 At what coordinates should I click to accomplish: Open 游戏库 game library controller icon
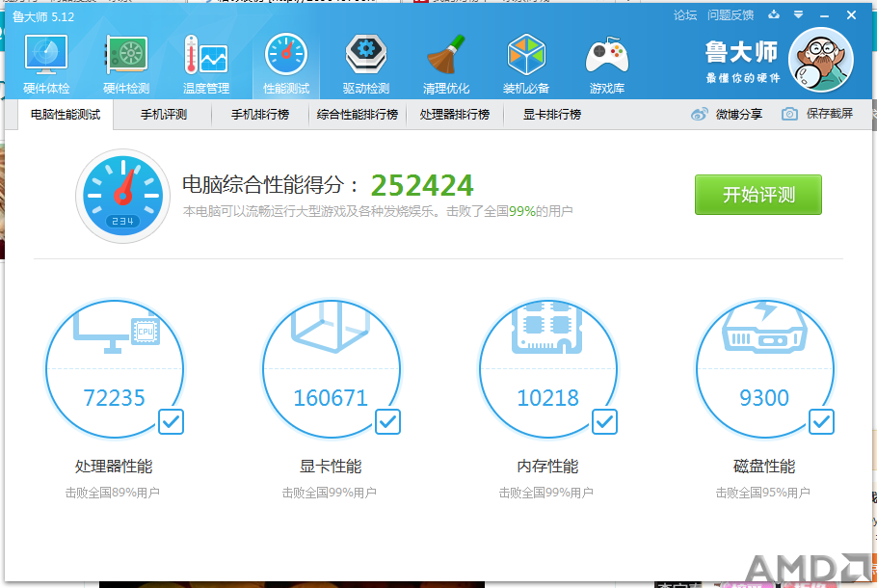click(x=607, y=64)
